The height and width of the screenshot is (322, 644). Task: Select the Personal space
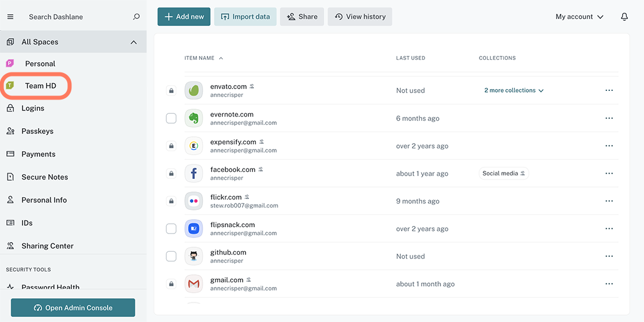(x=40, y=64)
